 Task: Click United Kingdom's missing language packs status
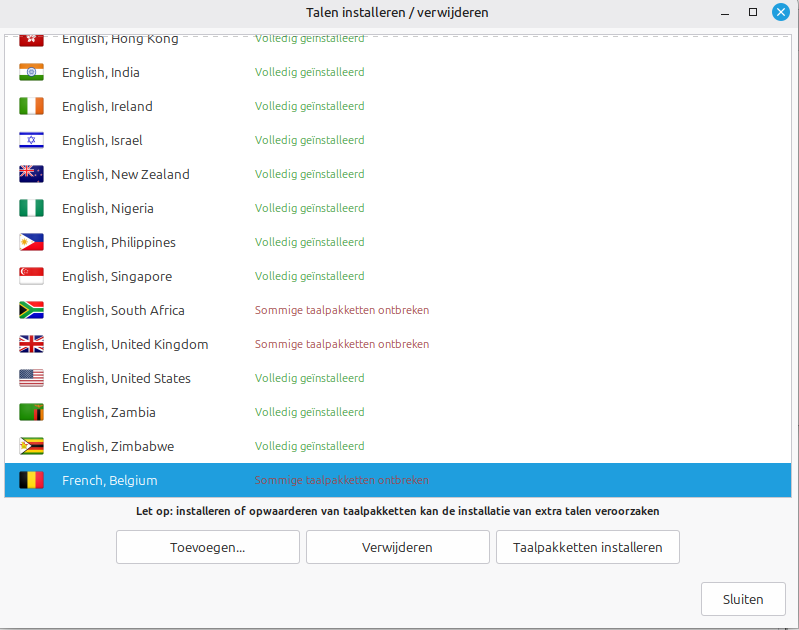(342, 344)
